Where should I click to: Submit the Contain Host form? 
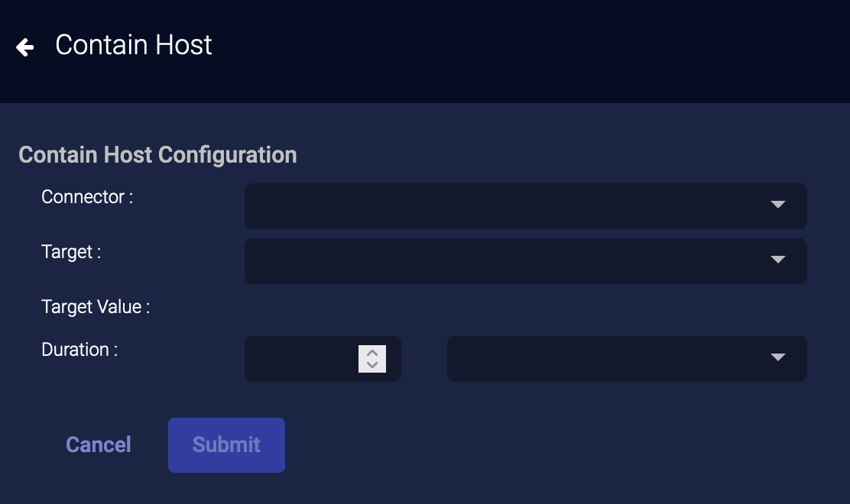point(226,444)
